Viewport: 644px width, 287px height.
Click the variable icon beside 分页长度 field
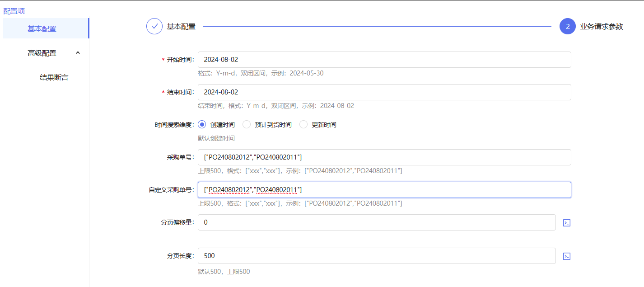point(567,256)
